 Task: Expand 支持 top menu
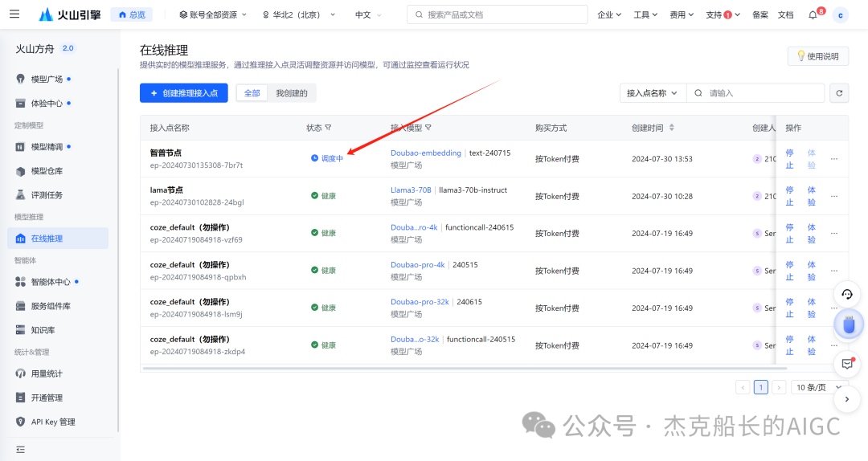[x=723, y=15]
